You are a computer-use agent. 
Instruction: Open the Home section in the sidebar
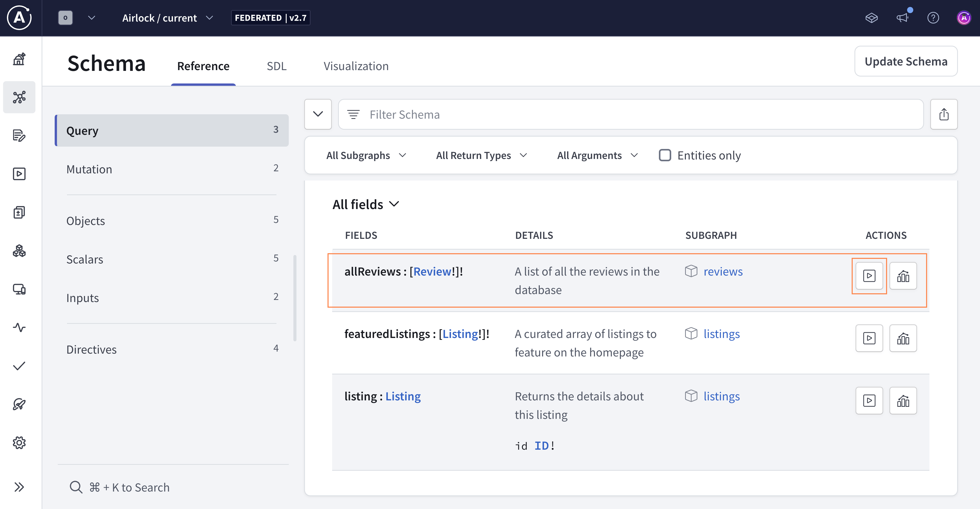click(19, 59)
